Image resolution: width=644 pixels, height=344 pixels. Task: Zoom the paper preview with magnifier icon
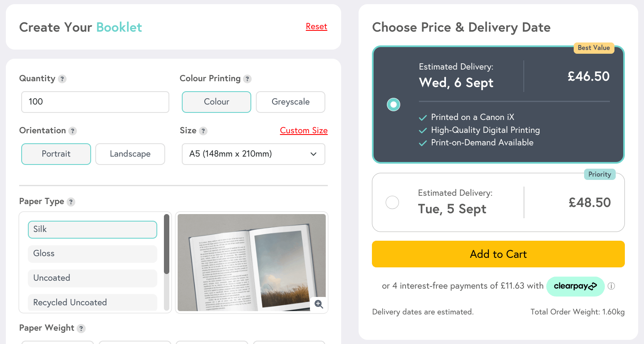point(319,304)
